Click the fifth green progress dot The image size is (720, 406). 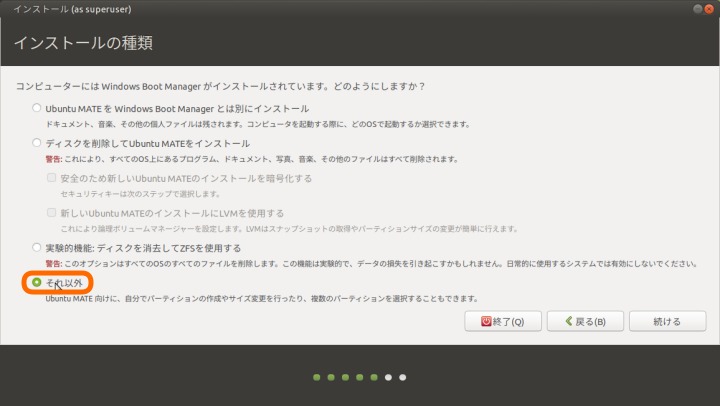(x=374, y=378)
